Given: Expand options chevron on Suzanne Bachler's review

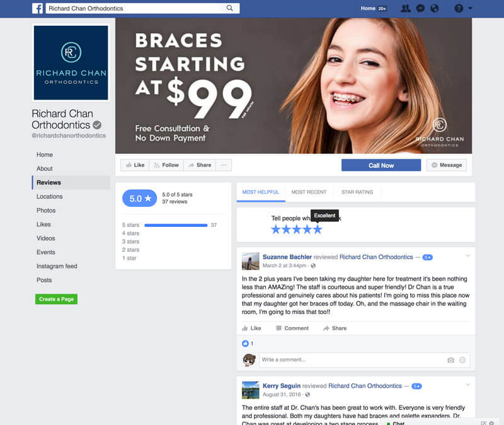Looking at the screenshot, I should pos(467,255).
